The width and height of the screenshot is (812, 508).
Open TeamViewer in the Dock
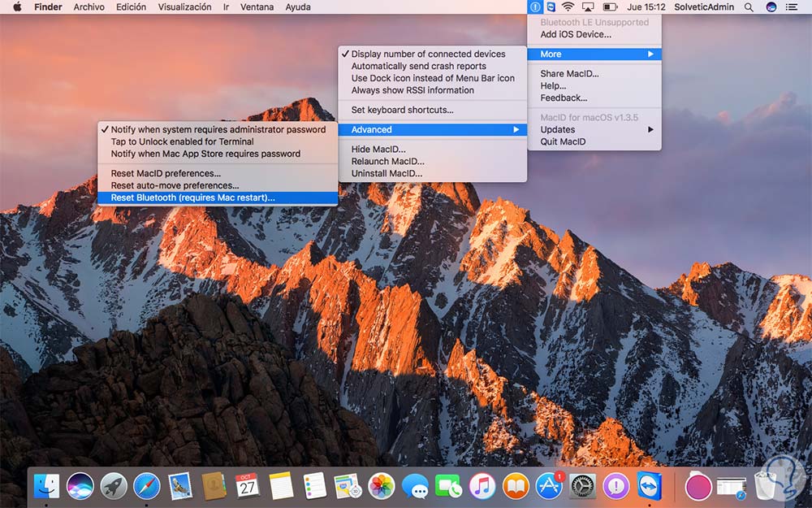(650, 486)
